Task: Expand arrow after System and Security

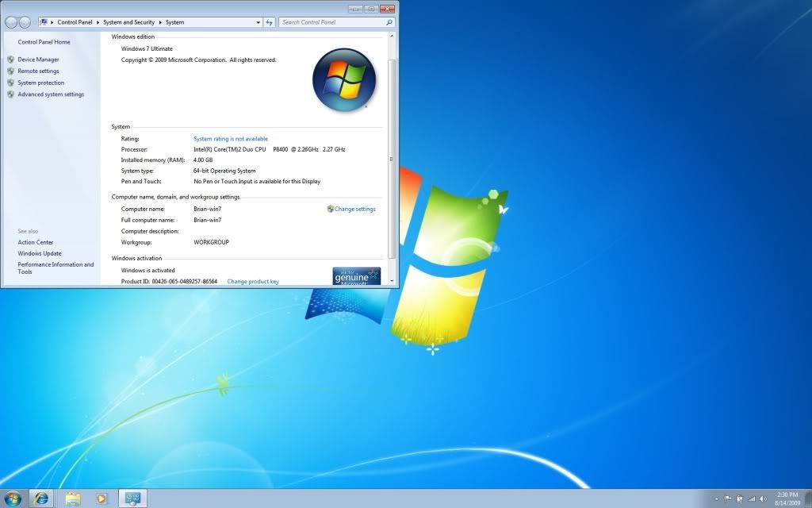Action: tap(160, 22)
